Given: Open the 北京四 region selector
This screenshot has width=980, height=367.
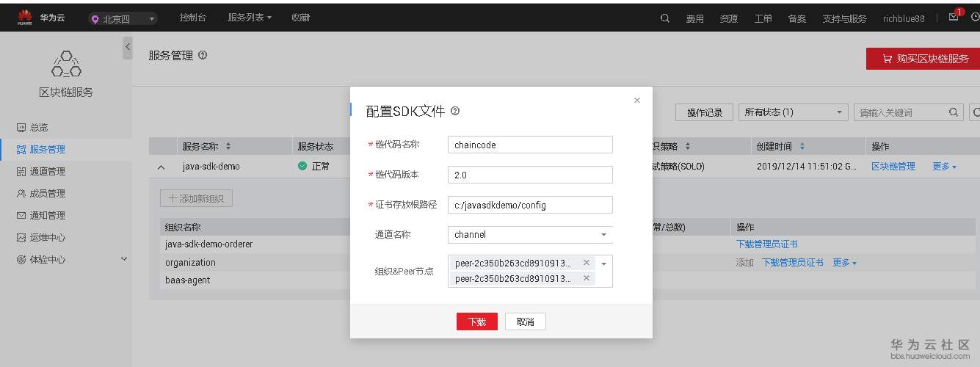Looking at the screenshot, I should coord(123,19).
